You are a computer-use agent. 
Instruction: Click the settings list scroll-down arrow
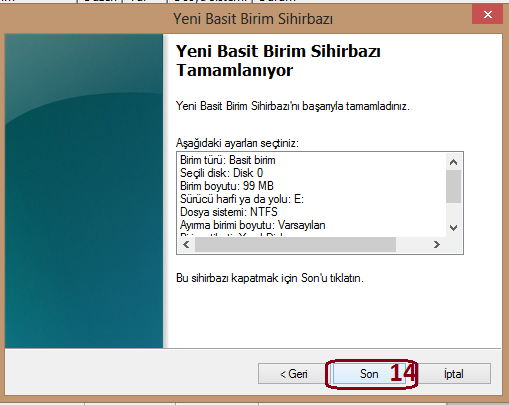[453, 228]
